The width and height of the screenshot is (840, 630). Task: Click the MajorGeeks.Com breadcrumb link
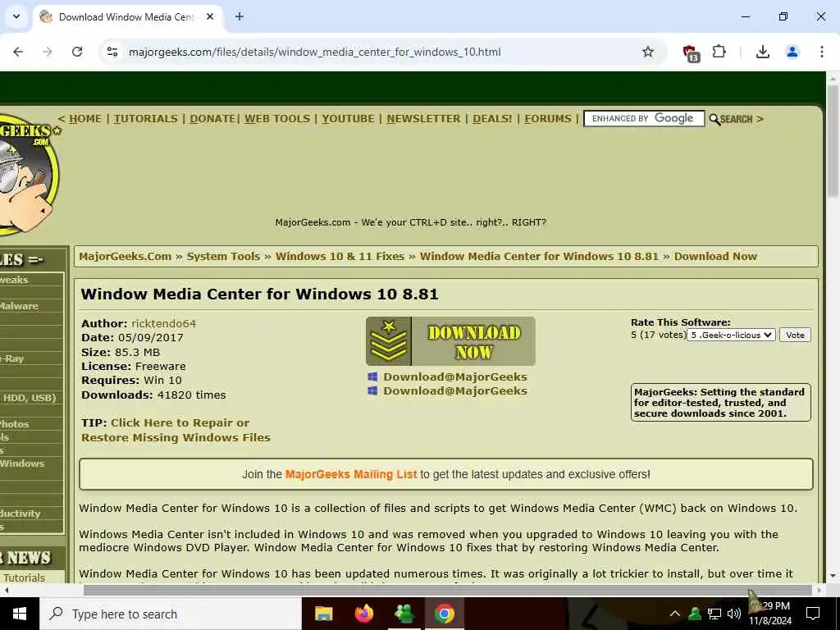pos(126,256)
